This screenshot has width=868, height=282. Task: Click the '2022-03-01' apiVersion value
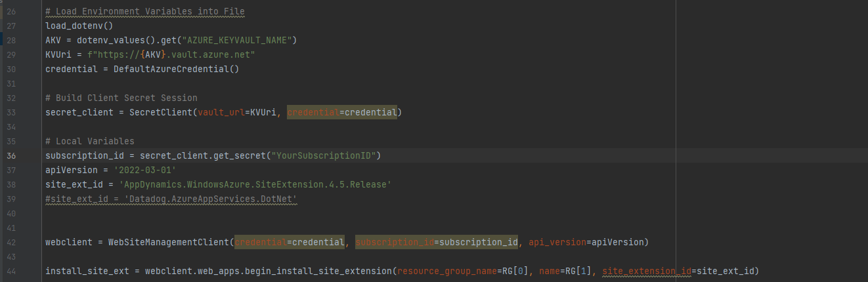tap(145, 170)
